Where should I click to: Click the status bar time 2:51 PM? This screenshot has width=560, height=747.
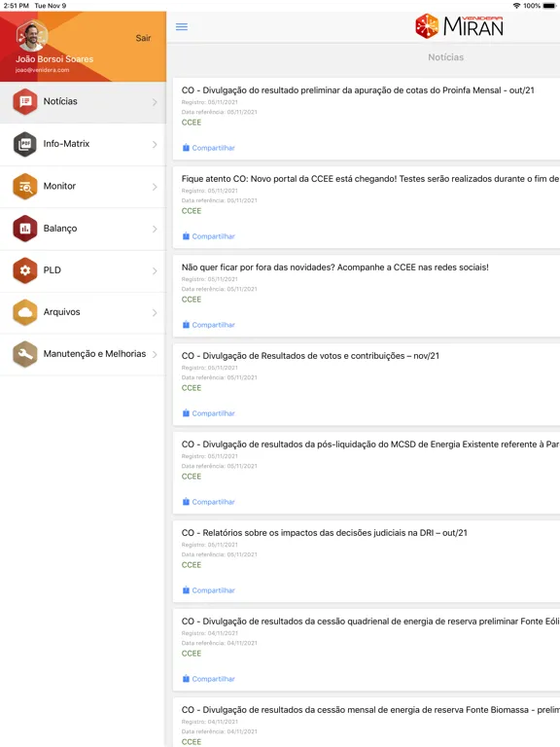click(17, 6)
